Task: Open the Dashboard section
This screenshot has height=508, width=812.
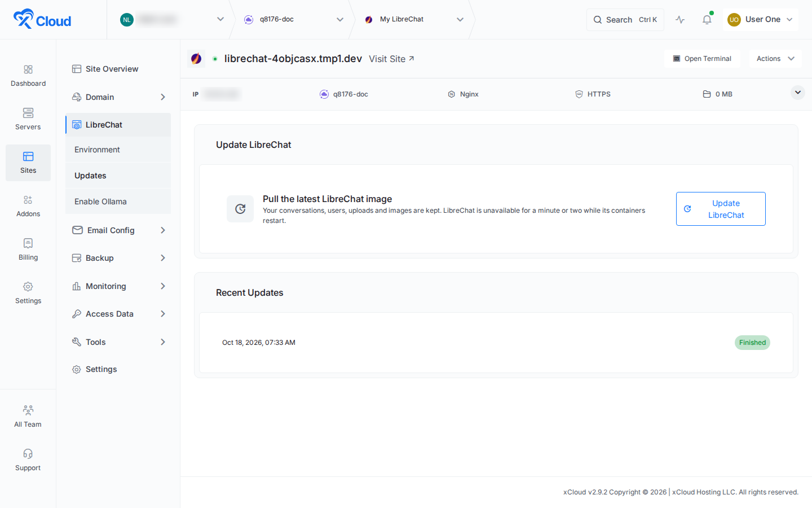Action: (x=28, y=76)
